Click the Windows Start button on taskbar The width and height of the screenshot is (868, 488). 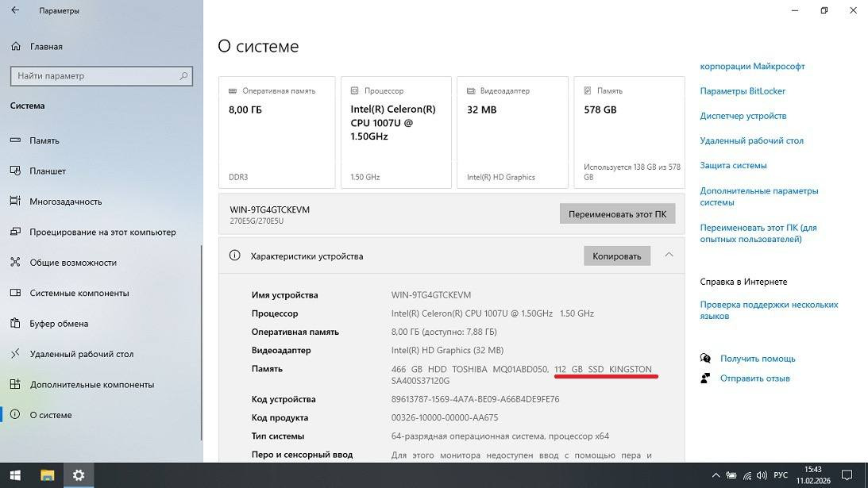click(x=15, y=475)
